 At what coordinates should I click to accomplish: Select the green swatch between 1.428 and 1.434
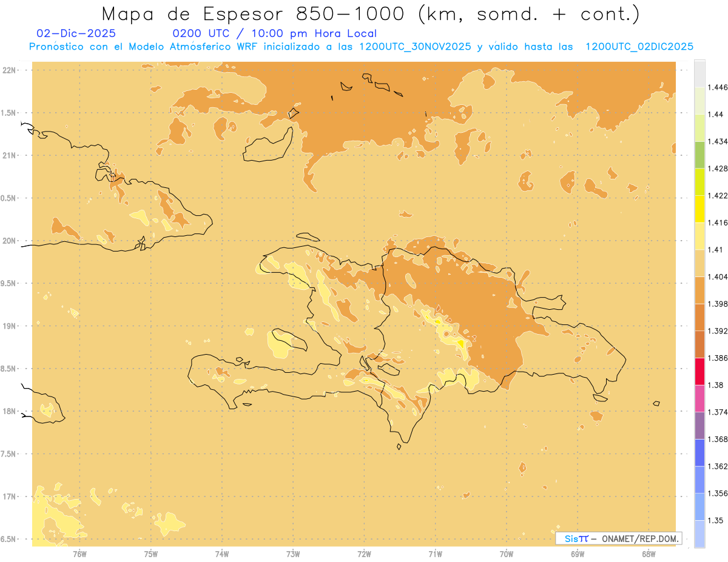point(699,155)
